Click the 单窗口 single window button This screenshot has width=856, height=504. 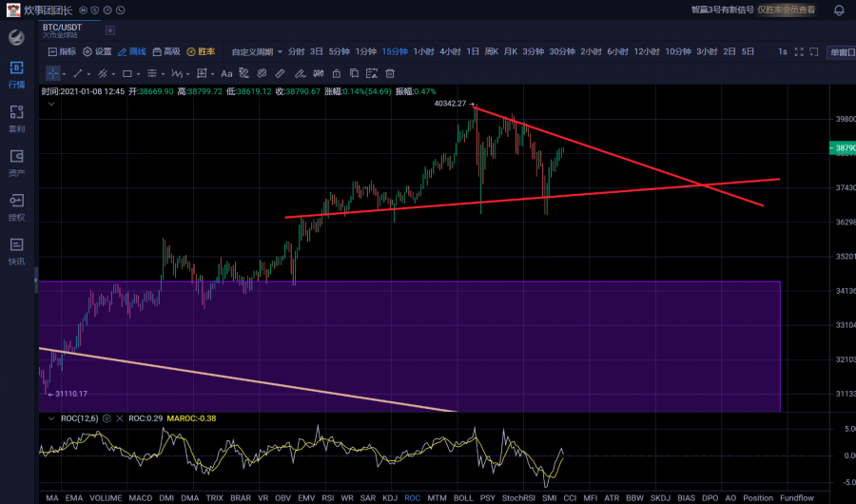click(841, 51)
